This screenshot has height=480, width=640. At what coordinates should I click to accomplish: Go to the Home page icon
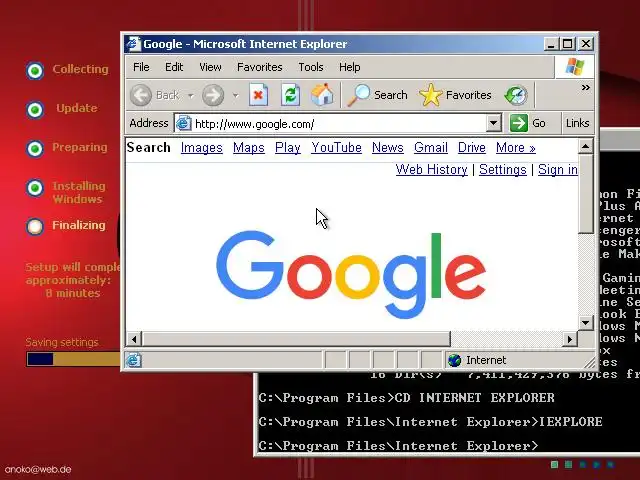point(322,95)
